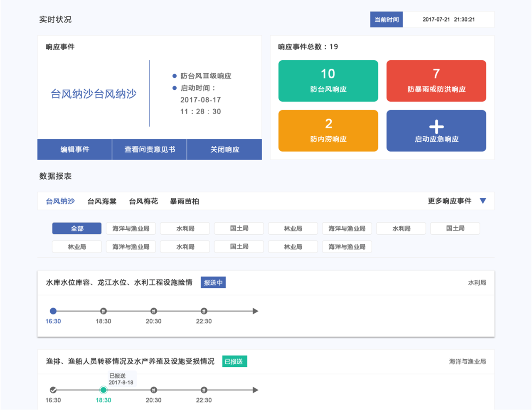Image resolution: width=532 pixels, height=410 pixels.
Task: Click the 实时状况 heading
Action: point(55,20)
